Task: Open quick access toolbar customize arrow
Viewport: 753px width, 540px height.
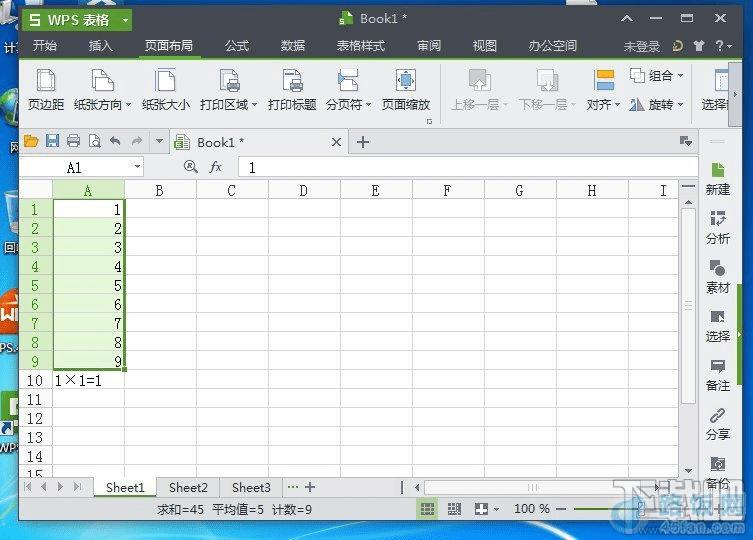Action: point(159,141)
